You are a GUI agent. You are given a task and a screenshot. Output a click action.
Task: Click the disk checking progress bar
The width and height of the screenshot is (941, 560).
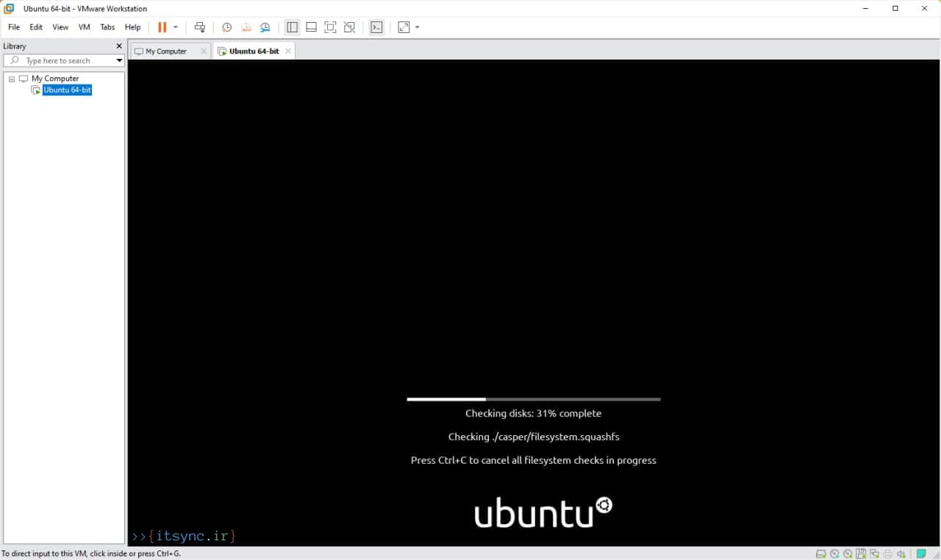click(x=533, y=399)
